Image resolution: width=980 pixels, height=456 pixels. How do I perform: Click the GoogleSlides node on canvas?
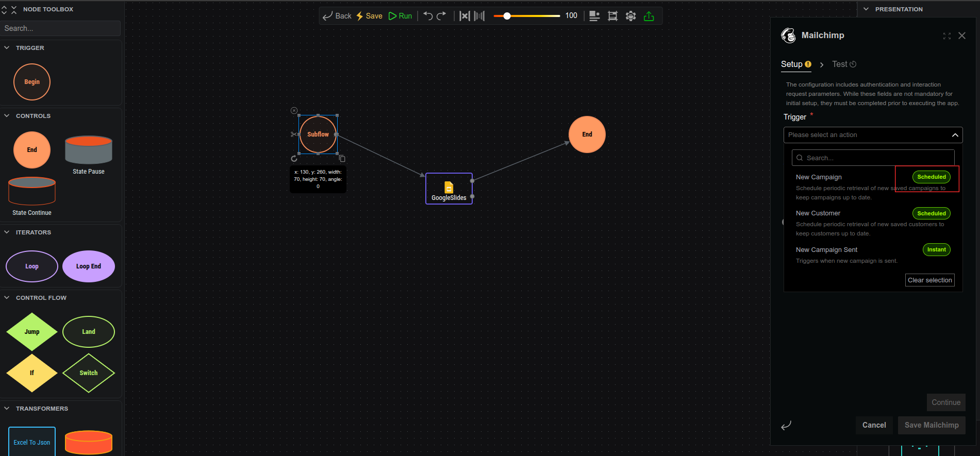tap(449, 189)
